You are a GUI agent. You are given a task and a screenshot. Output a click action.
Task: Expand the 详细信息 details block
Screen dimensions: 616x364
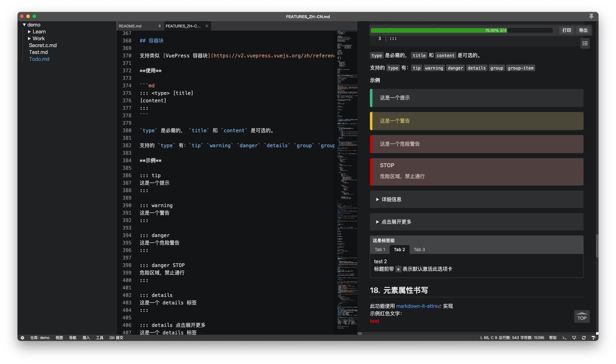(x=476, y=199)
